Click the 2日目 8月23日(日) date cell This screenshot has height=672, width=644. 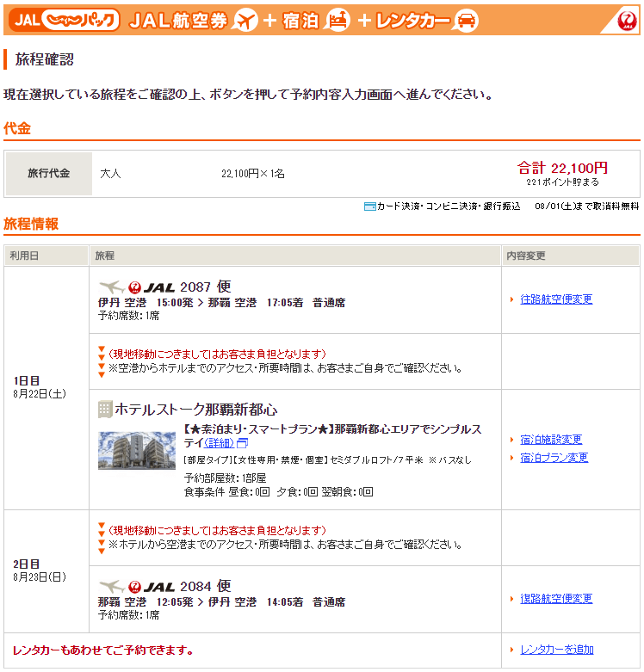click(x=46, y=571)
